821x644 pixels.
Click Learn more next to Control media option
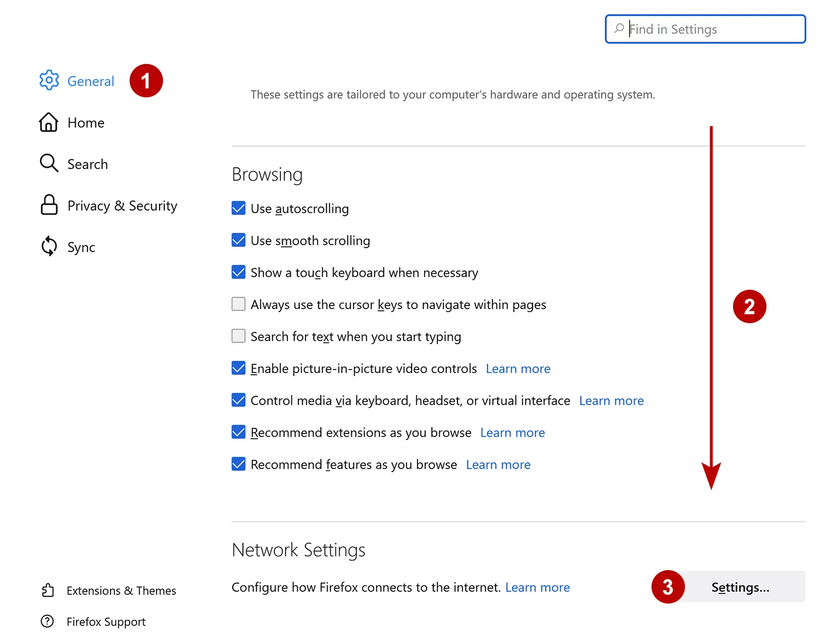[611, 400]
